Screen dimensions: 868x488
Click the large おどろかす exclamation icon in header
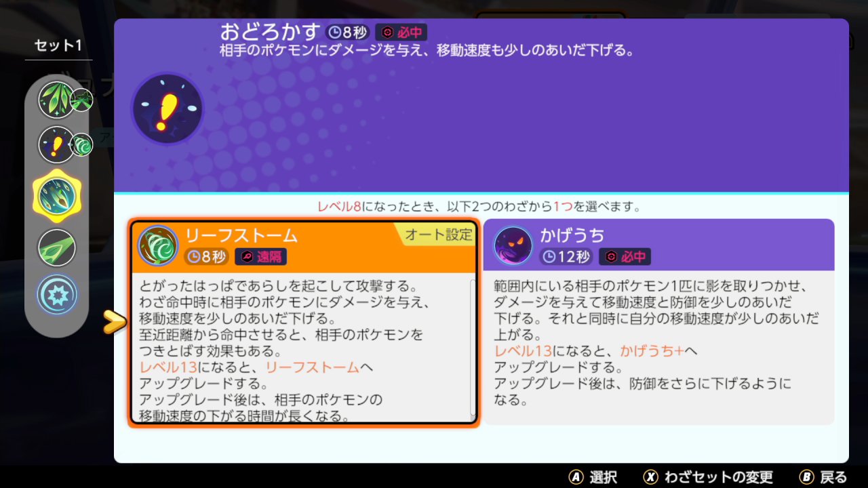167,108
